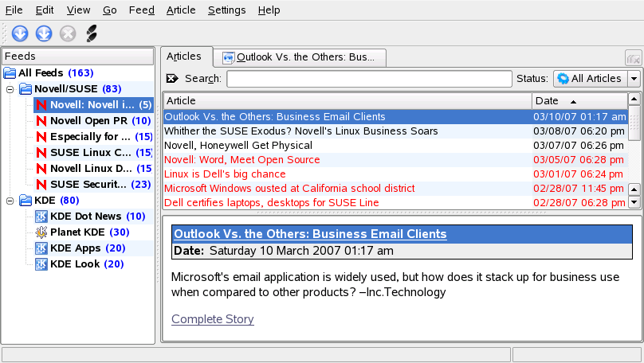Follow the Complete Story link
644x363 pixels.
[x=213, y=319]
